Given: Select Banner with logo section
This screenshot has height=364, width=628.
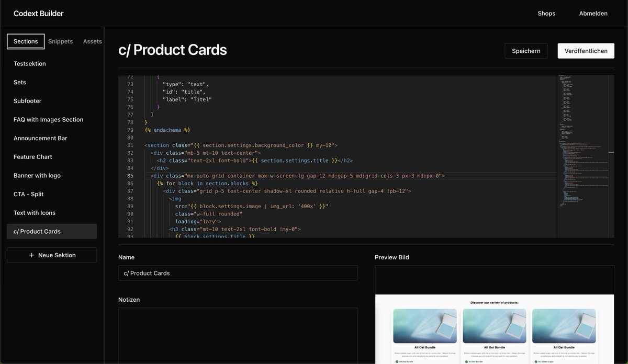Looking at the screenshot, I should point(52,176).
